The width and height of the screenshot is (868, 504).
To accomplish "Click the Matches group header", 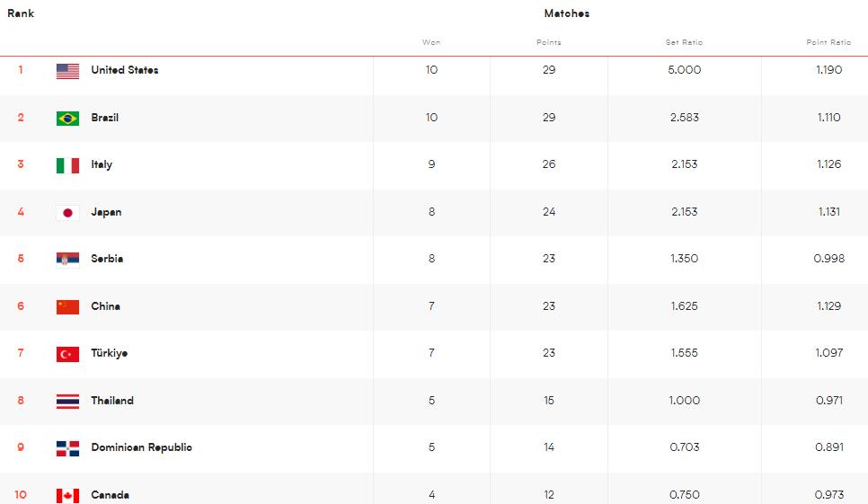I will point(566,13).
